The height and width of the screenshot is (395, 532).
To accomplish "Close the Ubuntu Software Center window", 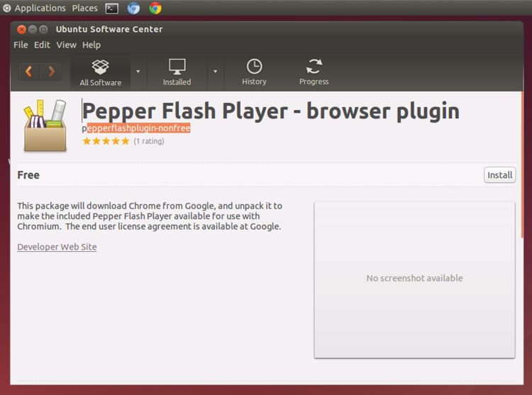I will point(22,30).
